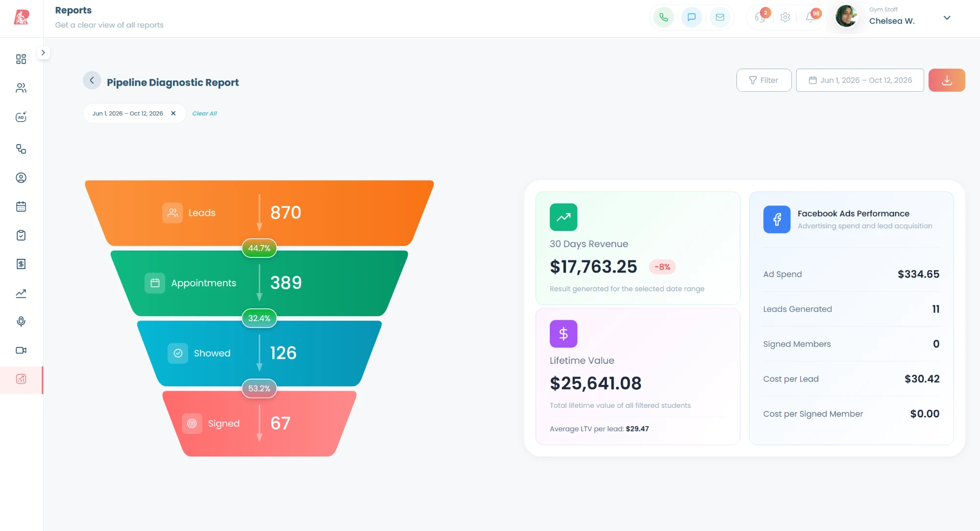The image size is (980, 531).
Task: Click the Facebook icon in Ads Performance
Action: [x=777, y=219]
